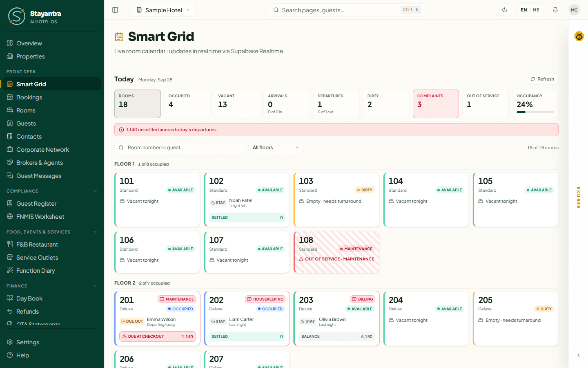Screen dimensions: 588x368
Task: Switch language to EN
Action: (524, 10)
